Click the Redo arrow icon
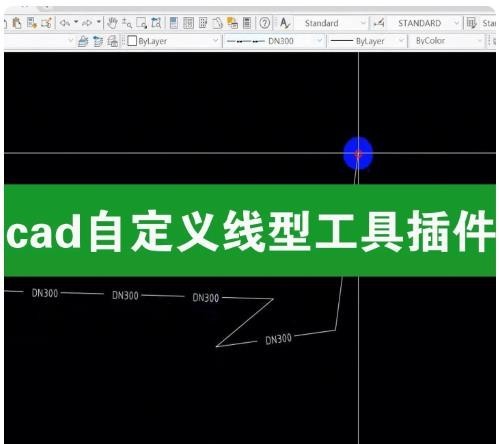 click(87, 23)
